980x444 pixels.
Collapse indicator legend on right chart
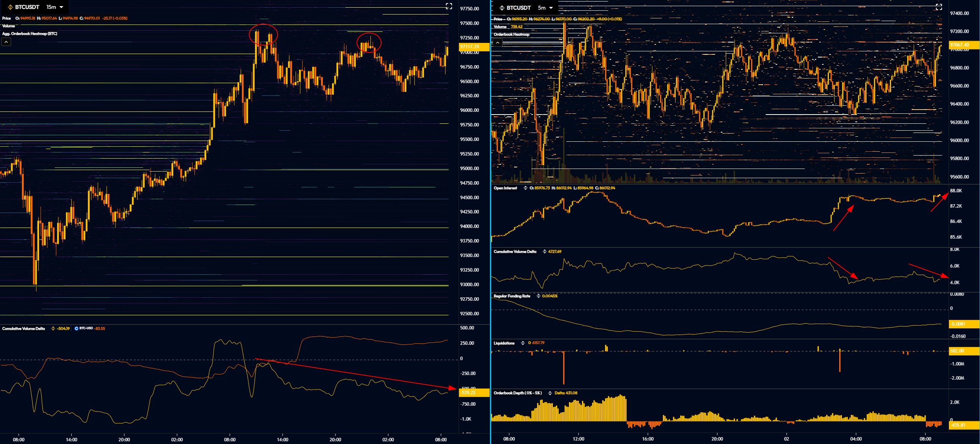[497, 43]
